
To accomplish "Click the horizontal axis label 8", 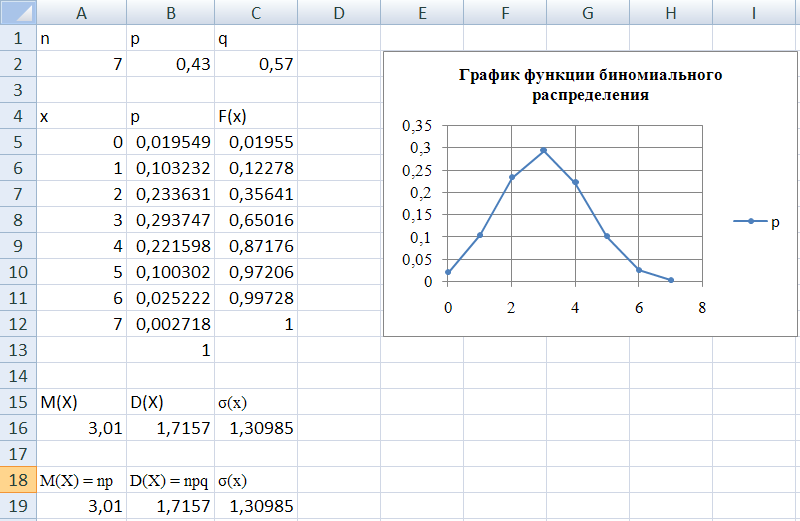I will tap(702, 308).
